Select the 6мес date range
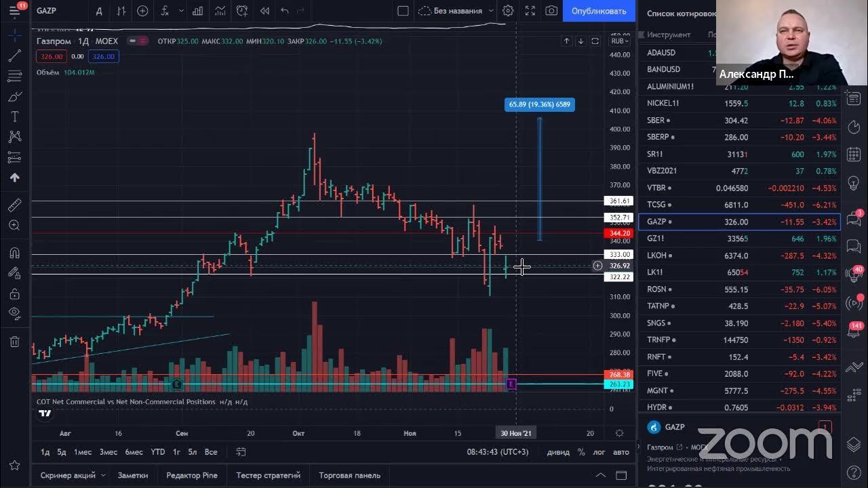Viewport: 868px width, 488px height. pyautogui.click(x=134, y=452)
